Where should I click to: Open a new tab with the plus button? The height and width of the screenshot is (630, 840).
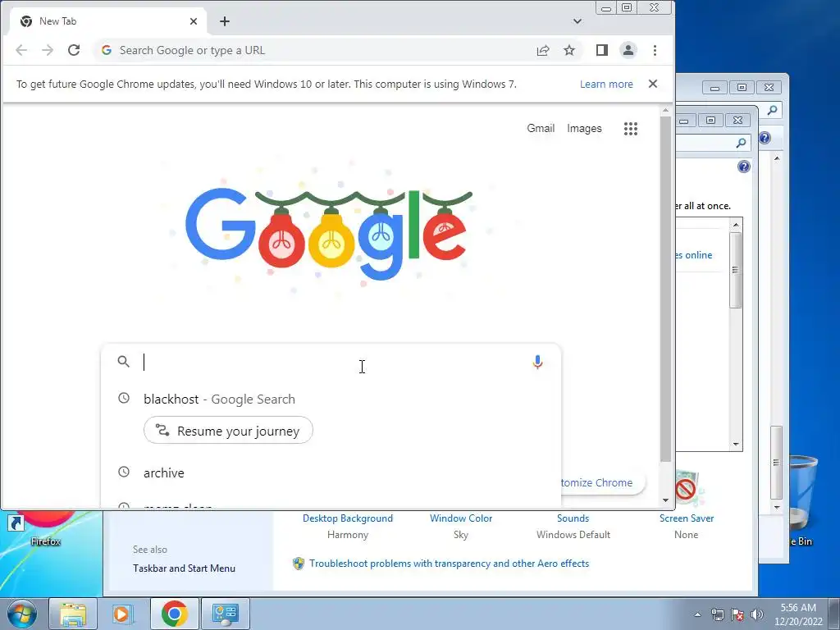[225, 21]
